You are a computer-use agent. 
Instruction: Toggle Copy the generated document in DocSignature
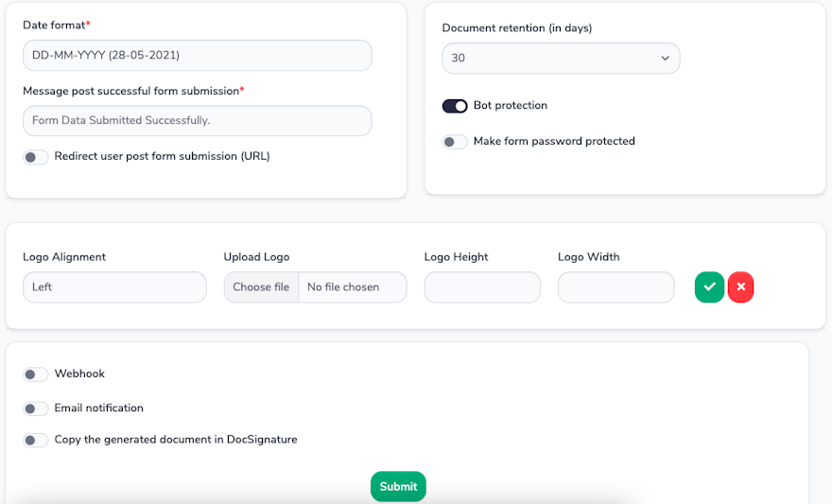[36, 441]
